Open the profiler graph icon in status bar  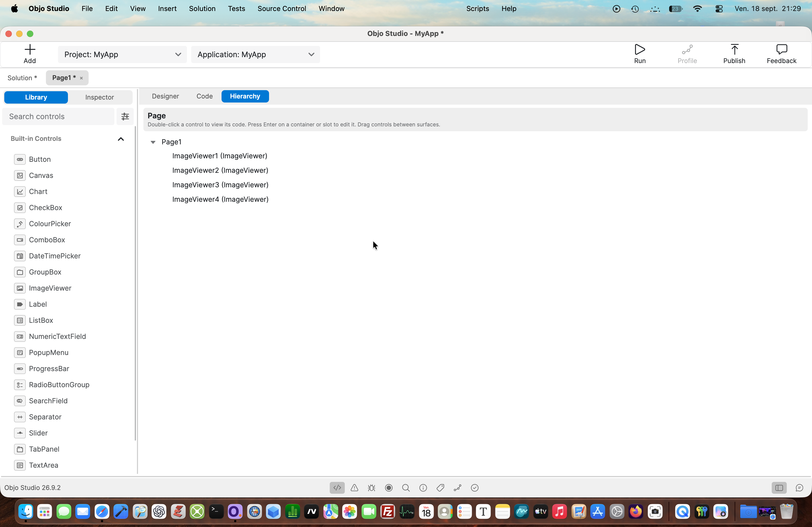pos(458,488)
